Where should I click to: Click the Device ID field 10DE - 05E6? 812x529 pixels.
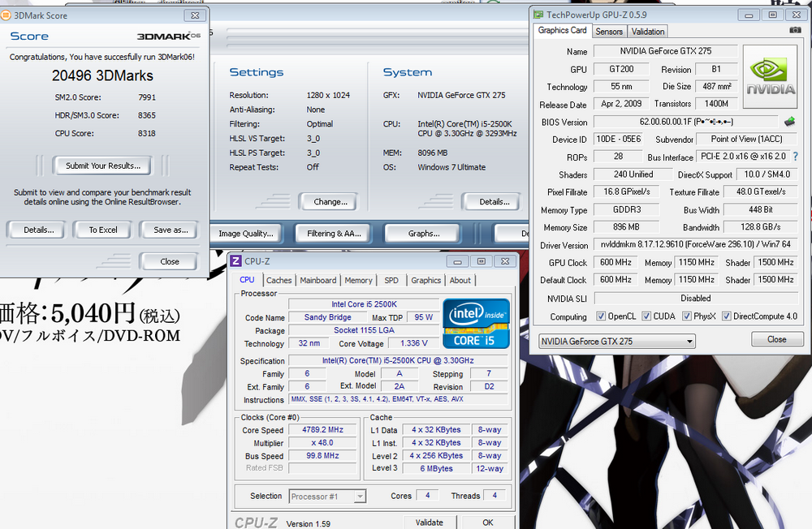(618, 139)
